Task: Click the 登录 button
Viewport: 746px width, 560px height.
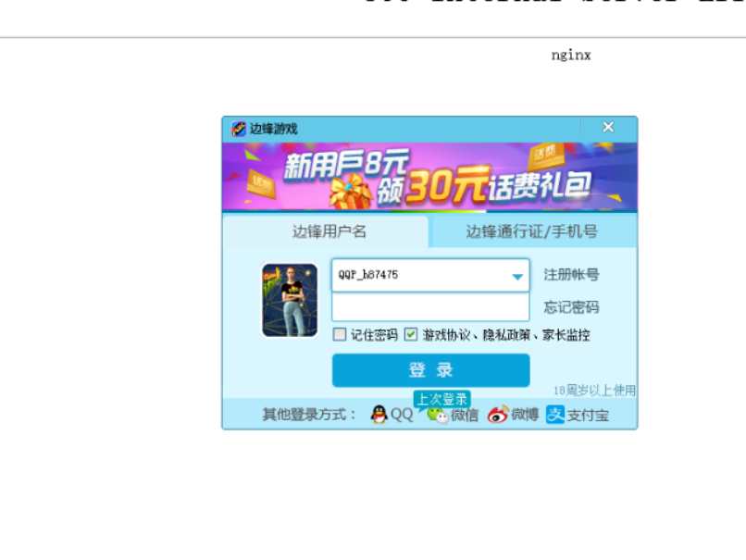Action: pyautogui.click(x=431, y=370)
